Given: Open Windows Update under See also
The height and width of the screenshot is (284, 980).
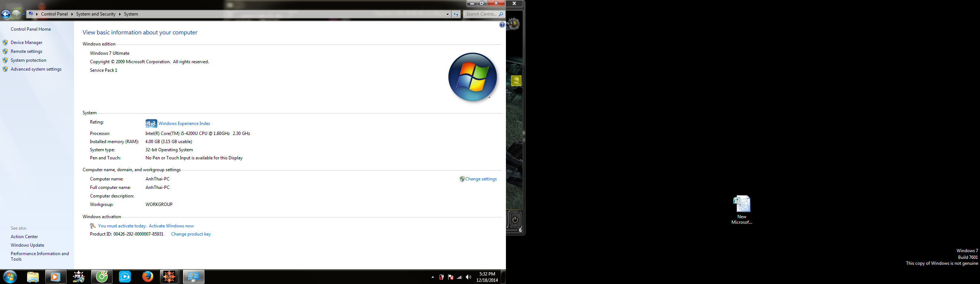Looking at the screenshot, I should tap(27, 245).
